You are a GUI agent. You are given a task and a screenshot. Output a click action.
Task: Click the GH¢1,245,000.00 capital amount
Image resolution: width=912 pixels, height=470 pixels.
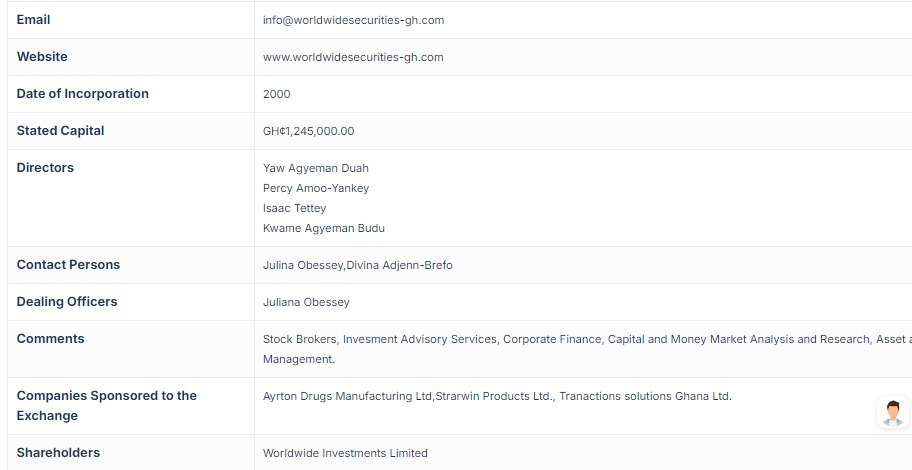pyautogui.click(x=308, y=131)
